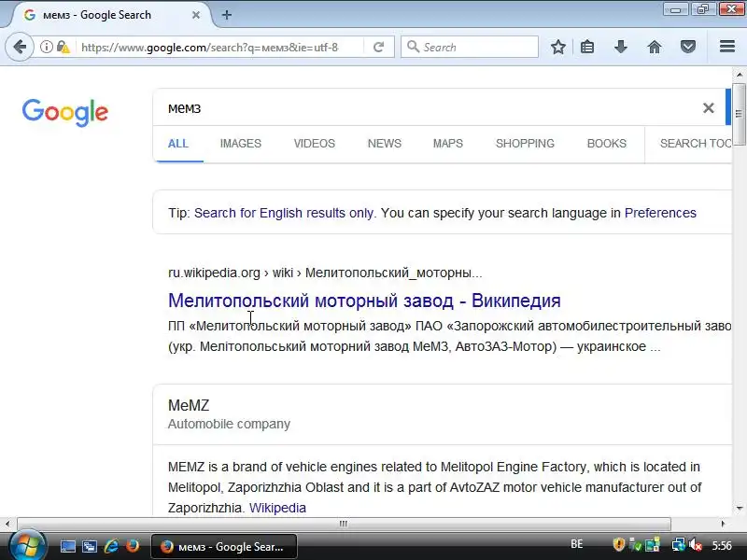Viewport: 747px width, 560px height.
Task: Click the 'Automobile company' subtitle
Action: click(229, 424)
